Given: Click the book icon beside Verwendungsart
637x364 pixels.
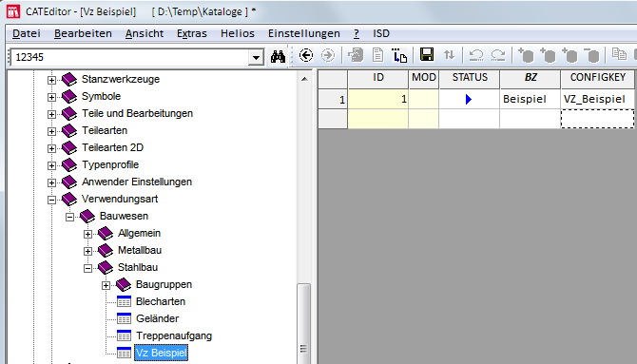Looking at the screenshot, I should pos(69,199).
